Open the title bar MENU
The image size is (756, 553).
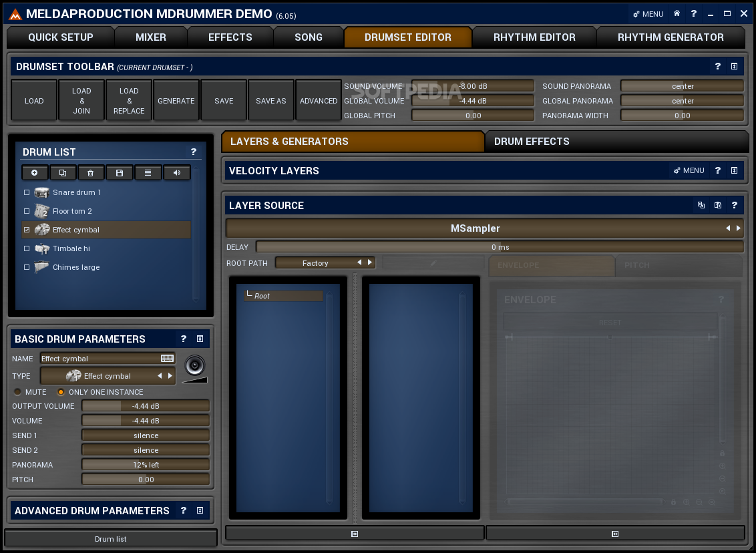coord(648,14)
